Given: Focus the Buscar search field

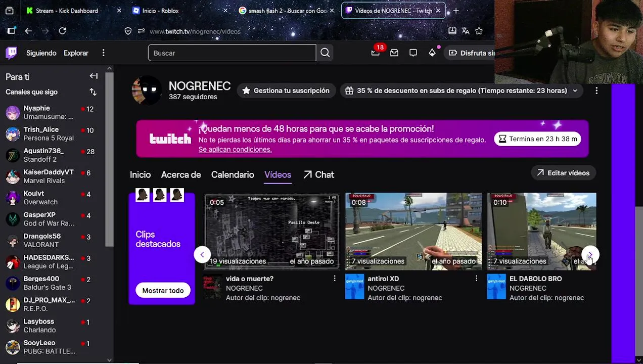Looking at the screenshot, I should click(232, 53).
